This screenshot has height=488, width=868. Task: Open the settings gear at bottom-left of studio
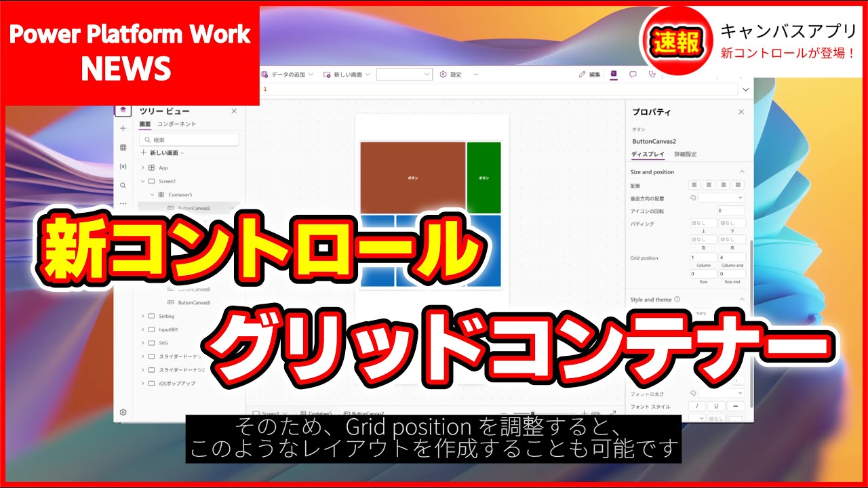pos(123,412)
